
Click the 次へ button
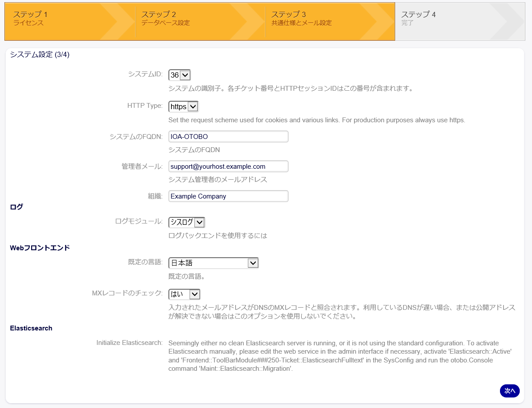pos(510,391)
